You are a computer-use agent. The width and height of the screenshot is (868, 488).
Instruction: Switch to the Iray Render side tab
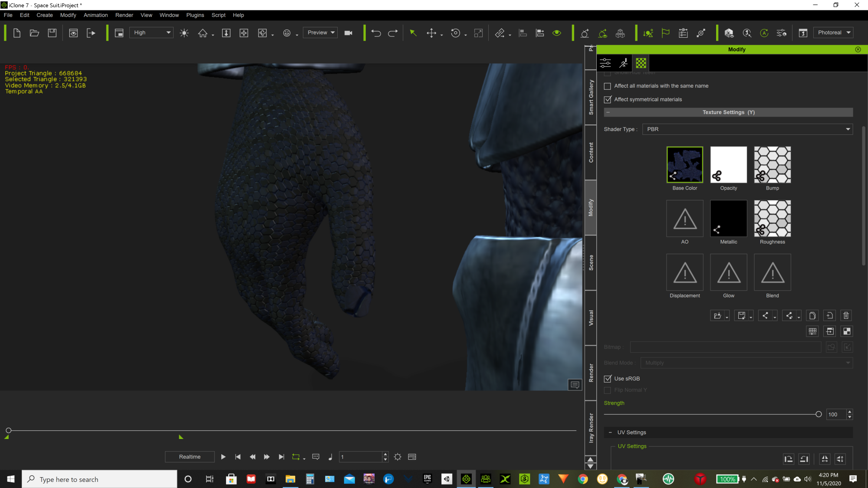tap(591, 428)
